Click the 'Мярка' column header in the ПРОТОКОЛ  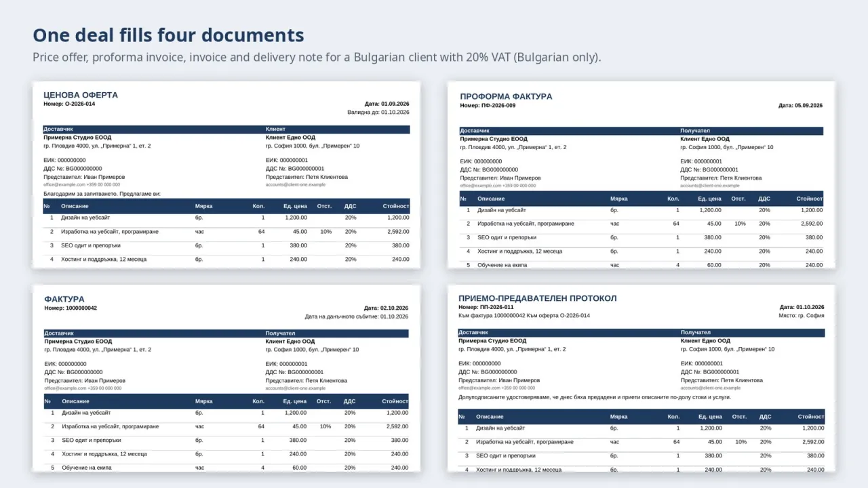(x=618, y=417)
